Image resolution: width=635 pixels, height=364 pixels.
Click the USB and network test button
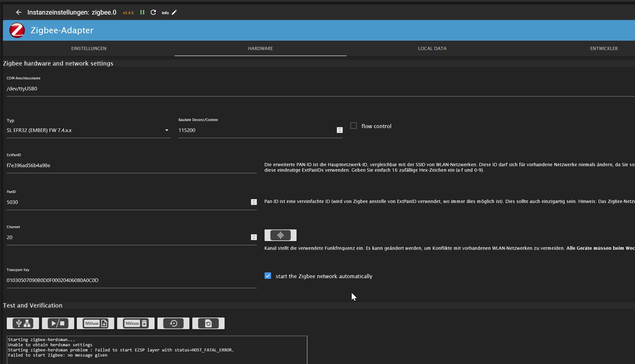pos(23,323)
